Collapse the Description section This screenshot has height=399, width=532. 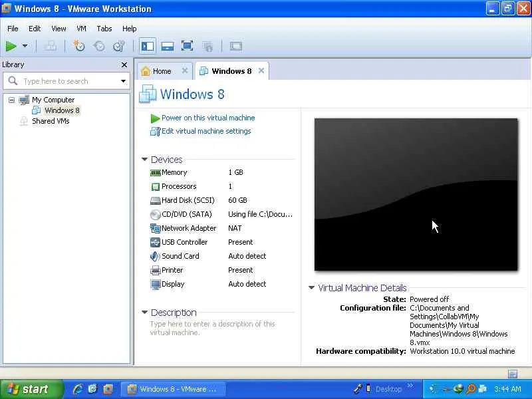[144, 312]
